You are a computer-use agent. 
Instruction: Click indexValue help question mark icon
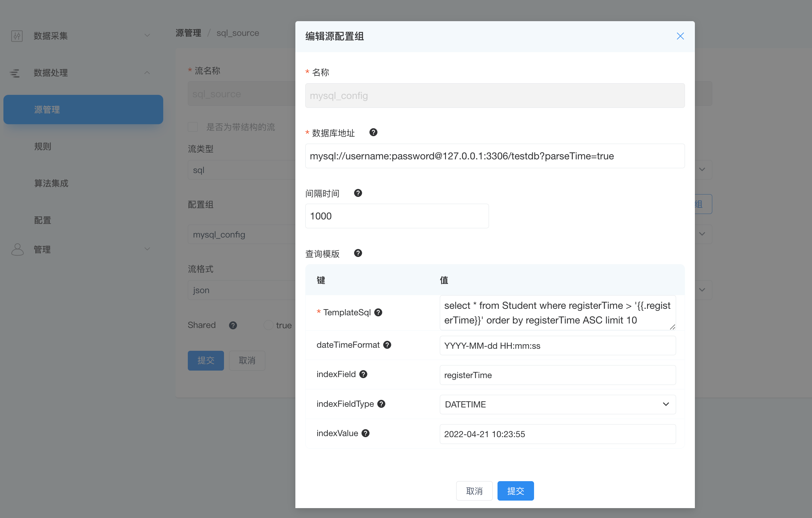365,433
